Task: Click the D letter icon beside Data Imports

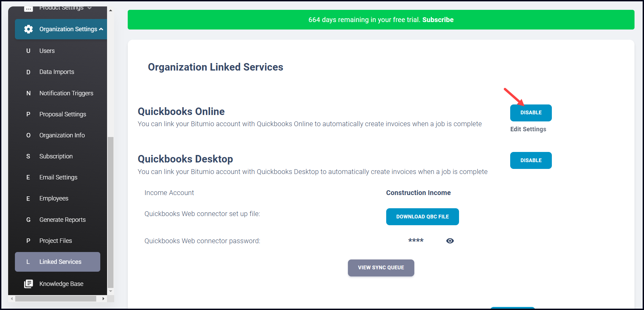Action: (28, 72)
